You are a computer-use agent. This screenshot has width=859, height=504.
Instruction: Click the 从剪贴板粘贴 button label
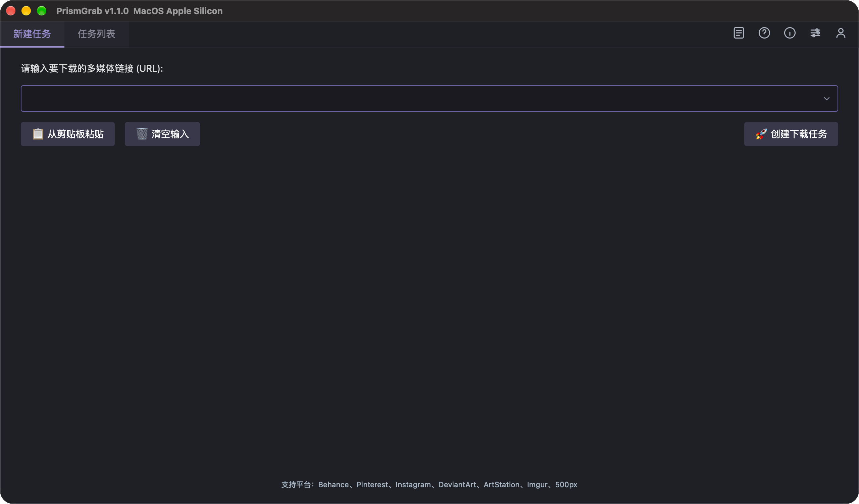[75, 134]
